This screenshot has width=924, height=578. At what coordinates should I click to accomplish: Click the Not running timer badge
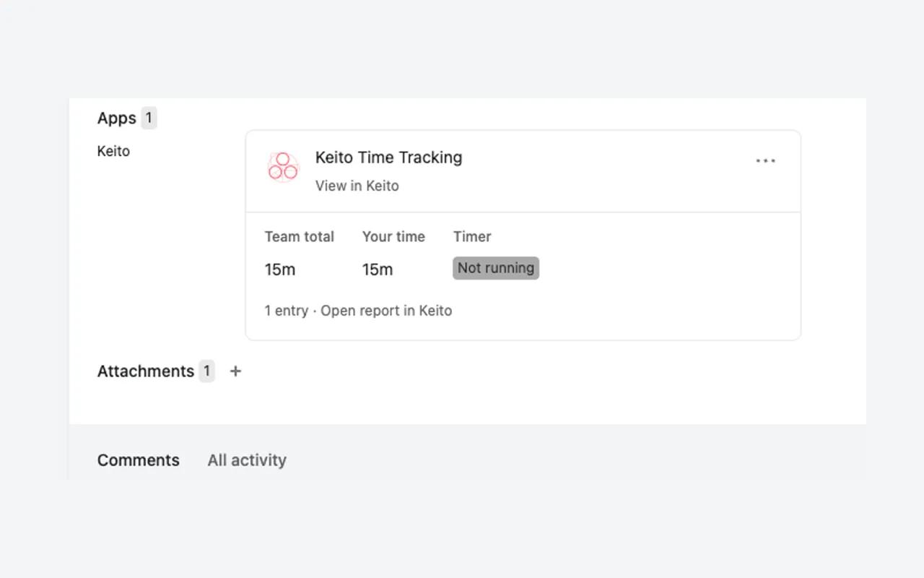(496, 268)
